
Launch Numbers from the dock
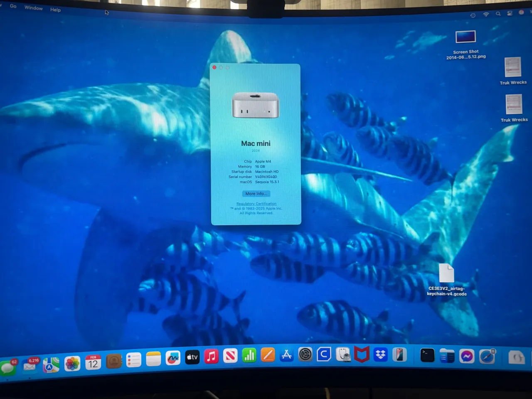click(x=249, y=355)
